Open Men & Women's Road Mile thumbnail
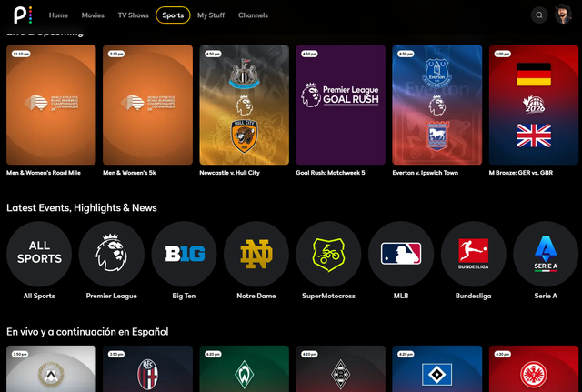This screenshot has width=582, height=392. click(51, 106)
